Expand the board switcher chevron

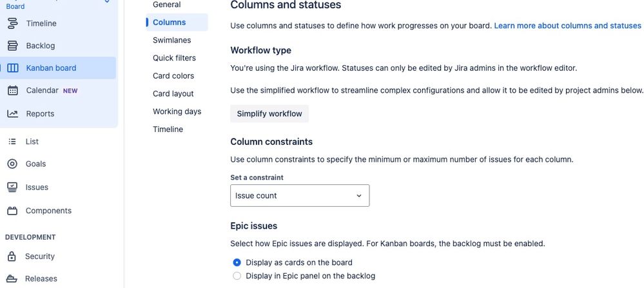tap(107, 2)
